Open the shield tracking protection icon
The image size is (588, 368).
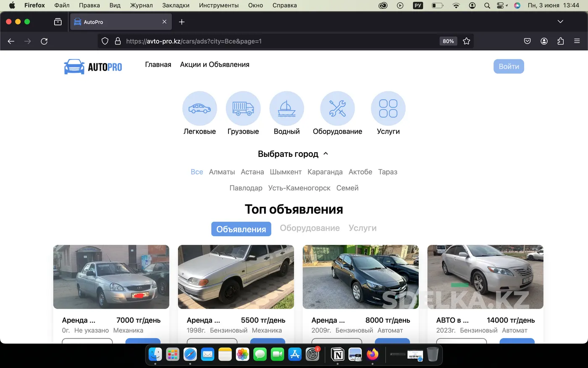(105, 41)
